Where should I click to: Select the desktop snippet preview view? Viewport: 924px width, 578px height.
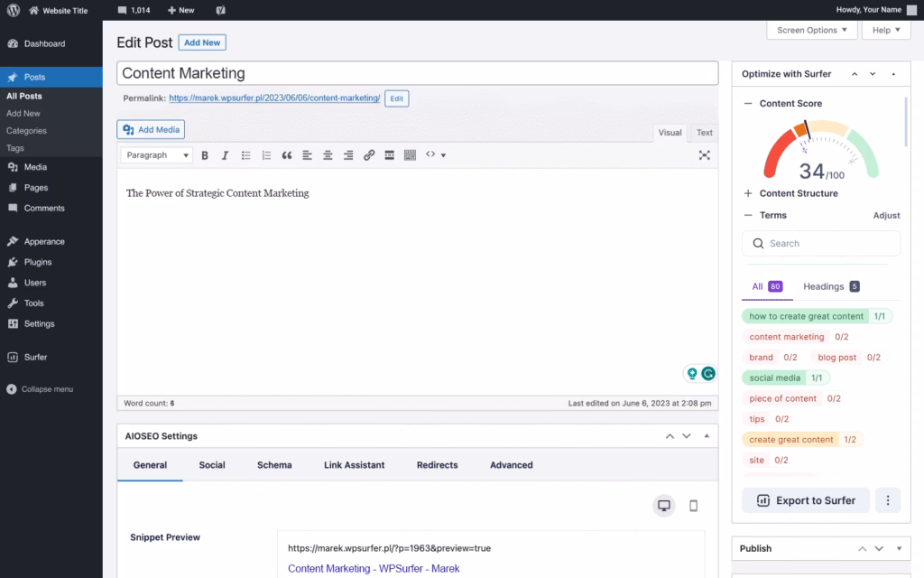click(664, 506)
